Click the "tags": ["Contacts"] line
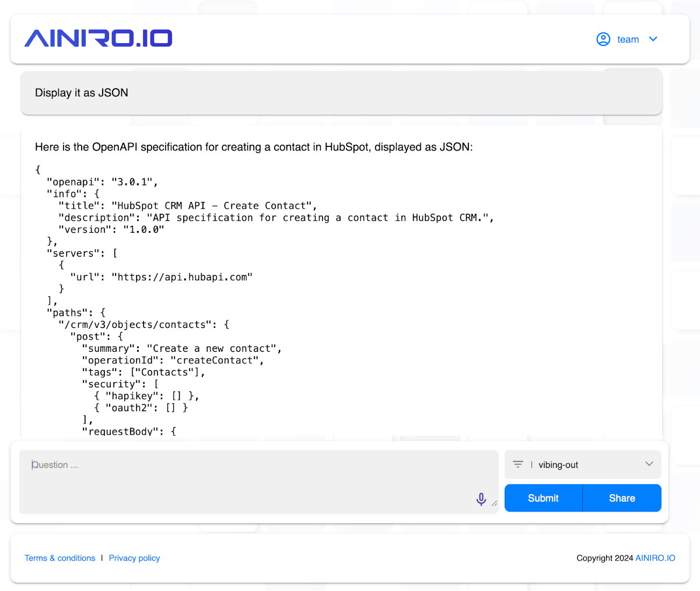Image resolution: width=700 pixels, height=591 pixels. [x=143, y=372]
